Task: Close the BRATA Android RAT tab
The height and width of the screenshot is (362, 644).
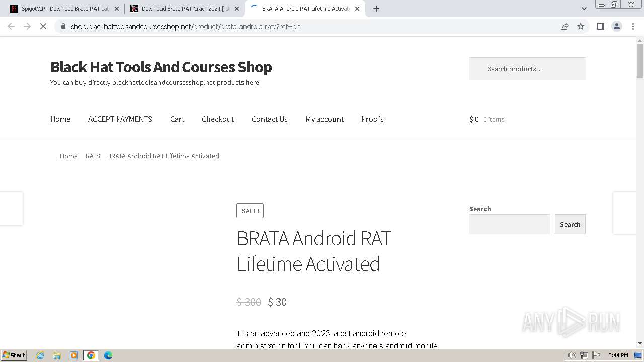Action: [x=357, y=9]
